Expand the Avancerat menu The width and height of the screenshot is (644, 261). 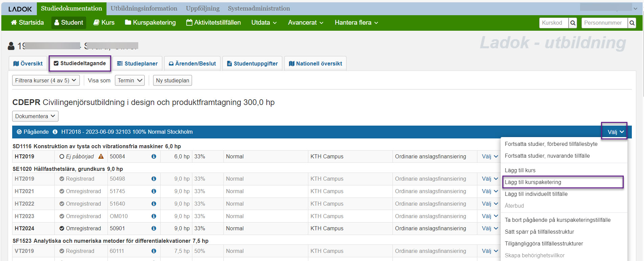(x=306, y=23)
